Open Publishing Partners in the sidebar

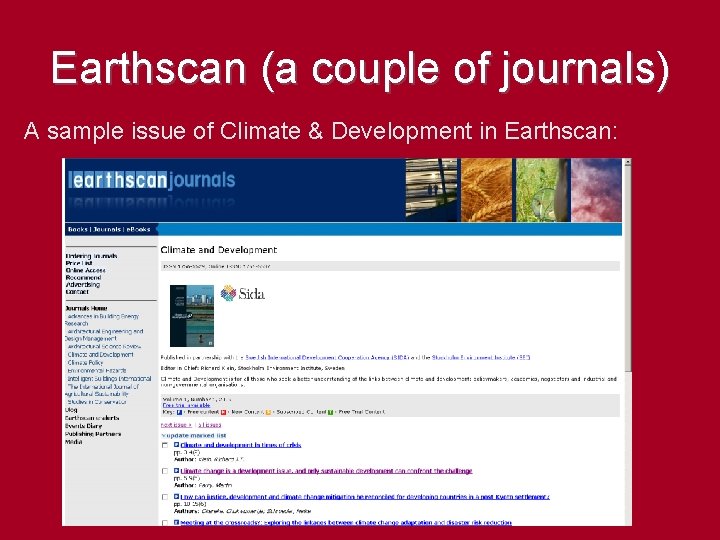pyautogui.click(x=93, y=433)
